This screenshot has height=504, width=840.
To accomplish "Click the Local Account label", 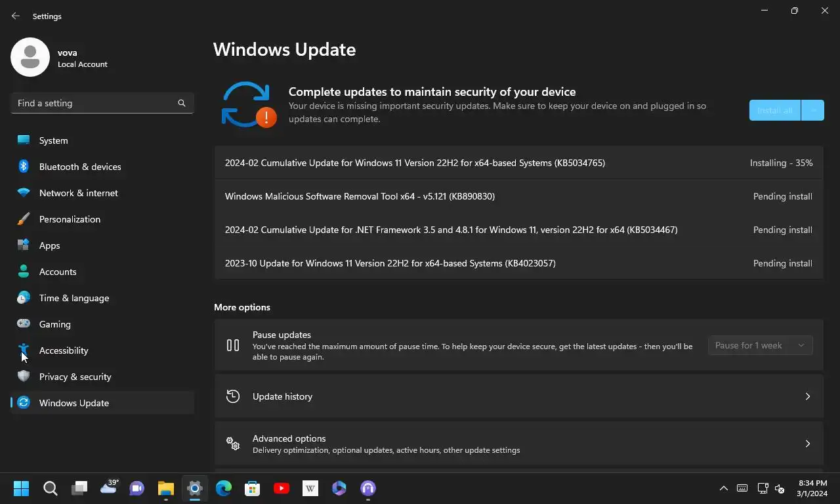I will 83,64.
